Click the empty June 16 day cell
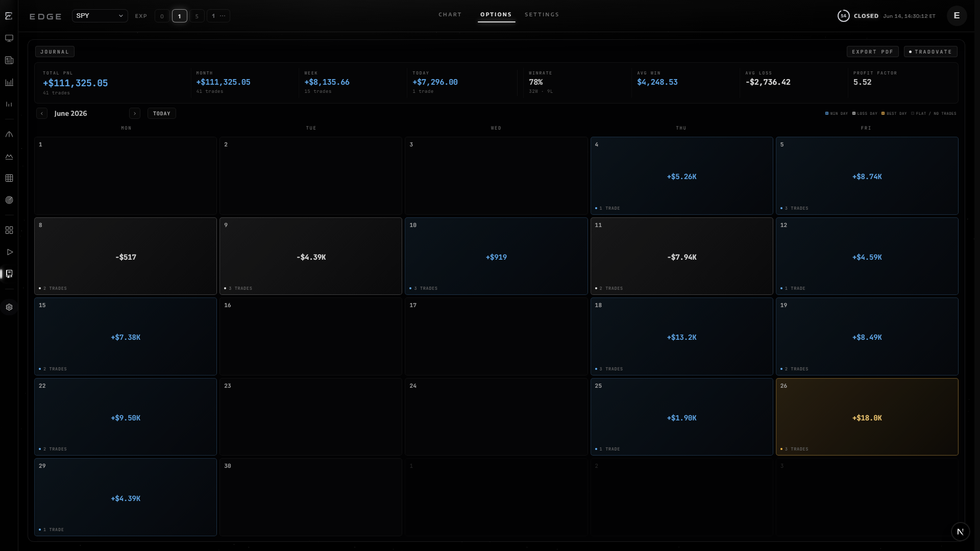The width and height of the screenshot is (980, 551). [x=311, y=337]
